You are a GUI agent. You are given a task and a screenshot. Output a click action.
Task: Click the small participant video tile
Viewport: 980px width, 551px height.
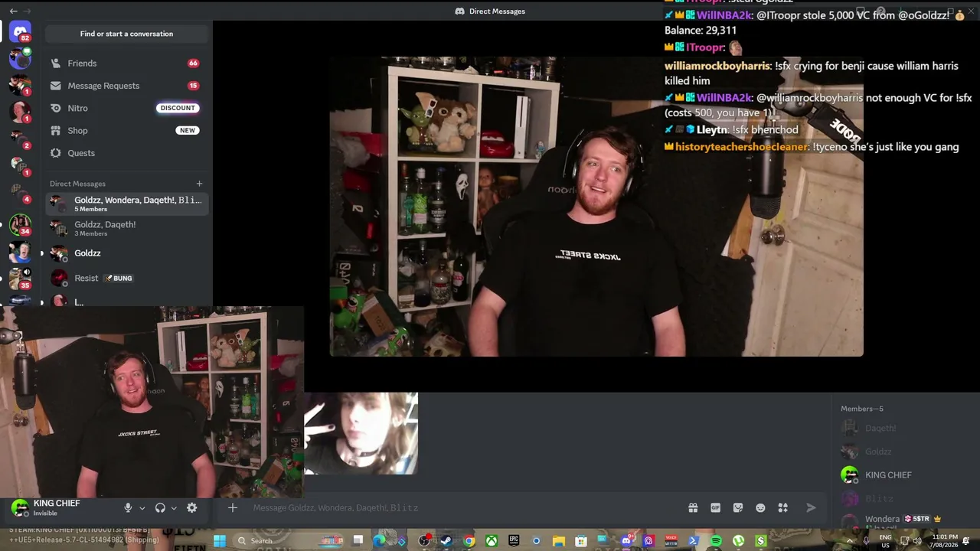pyautogui.click(x=361, y=433)
